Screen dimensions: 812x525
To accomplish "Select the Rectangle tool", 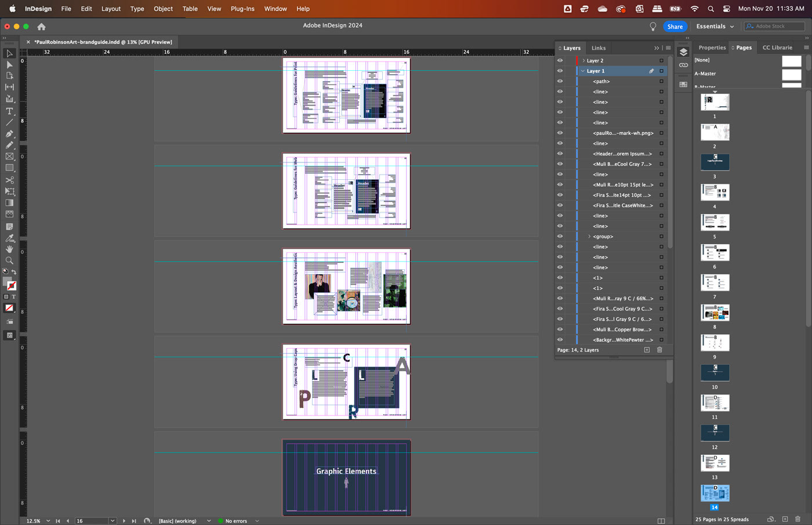I will [9, 168].
